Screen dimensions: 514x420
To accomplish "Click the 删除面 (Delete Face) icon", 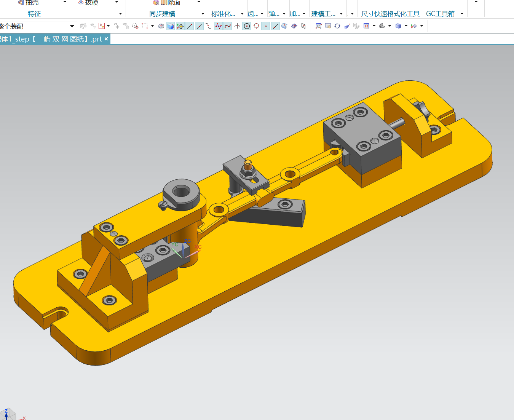I will [156, 3].
